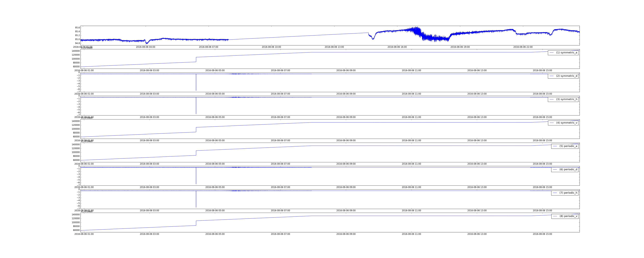Select the "2016-08-06 22:00" time label
Screen dimensions: 644x258
(523, 47)
